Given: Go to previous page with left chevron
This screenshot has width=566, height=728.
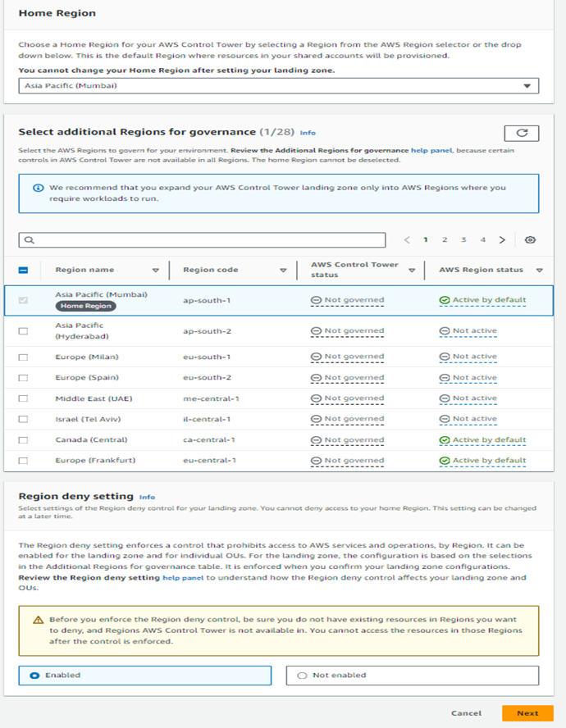Looking at the screenshot, I should tap(407, 240).
